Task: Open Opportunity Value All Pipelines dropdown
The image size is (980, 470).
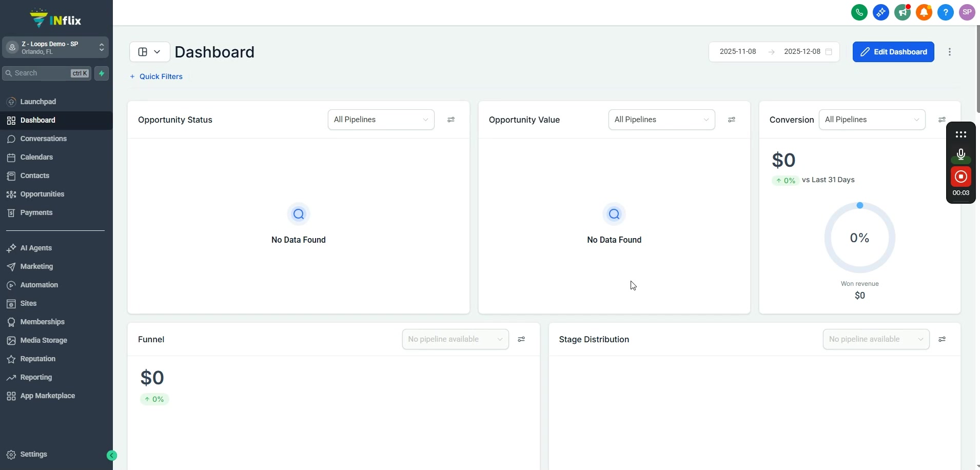Action: pyautogui.click(x=661, y=120)
